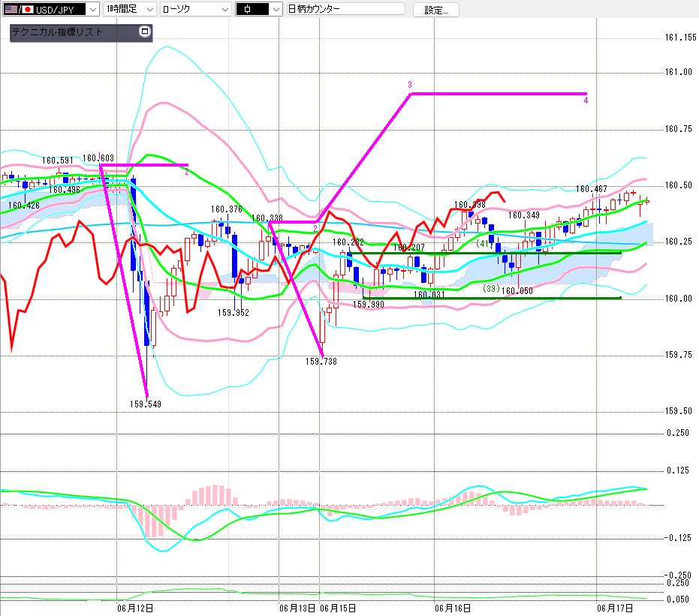Click the green (39) day count label

tap(491, 289)
